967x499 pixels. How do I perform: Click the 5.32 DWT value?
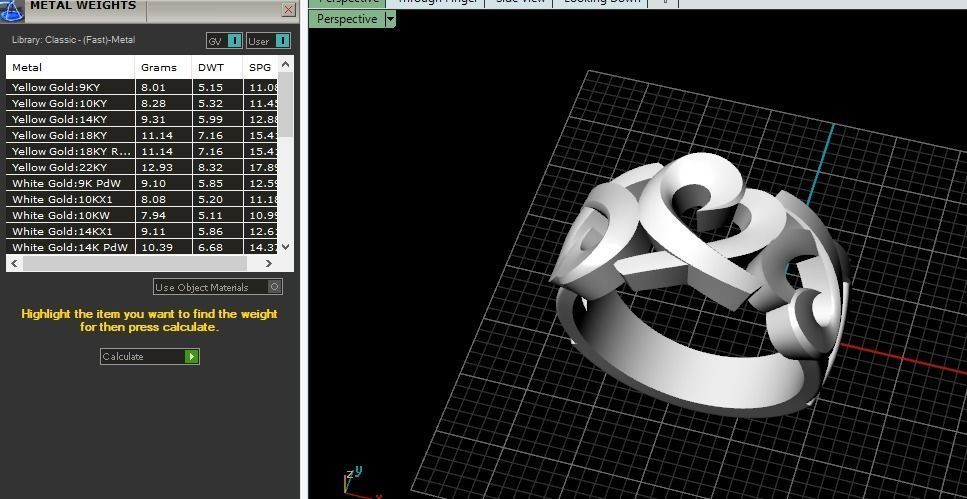tap(210, 104)
